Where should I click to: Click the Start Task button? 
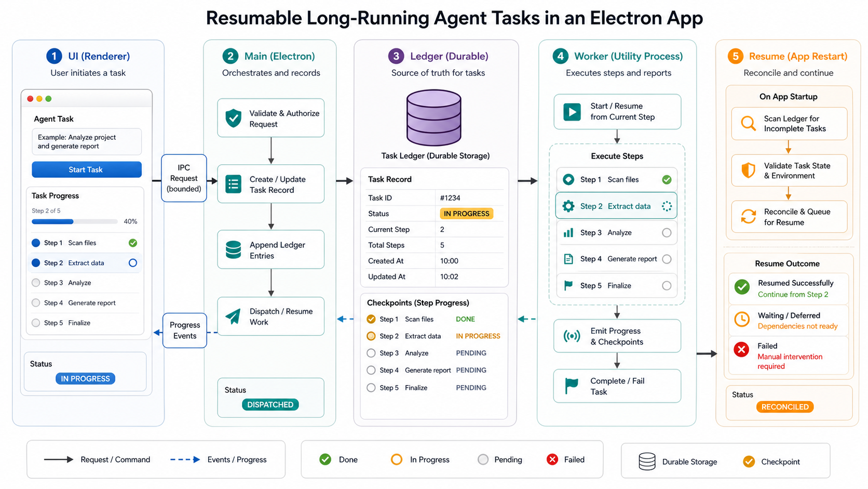[87, 169]
